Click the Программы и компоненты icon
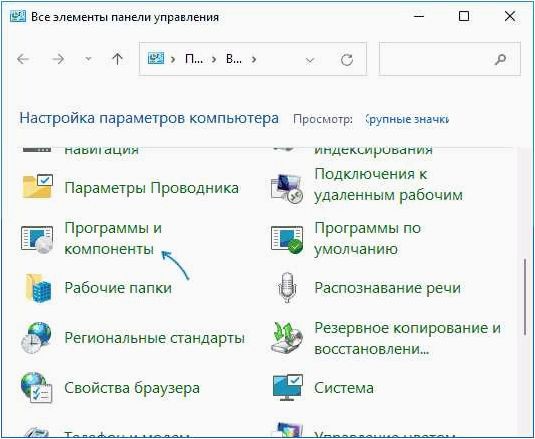 click(37, 239)
